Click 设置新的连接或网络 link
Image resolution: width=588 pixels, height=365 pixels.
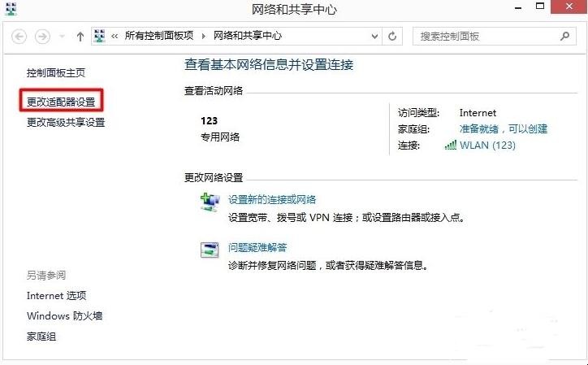[272, 199]
